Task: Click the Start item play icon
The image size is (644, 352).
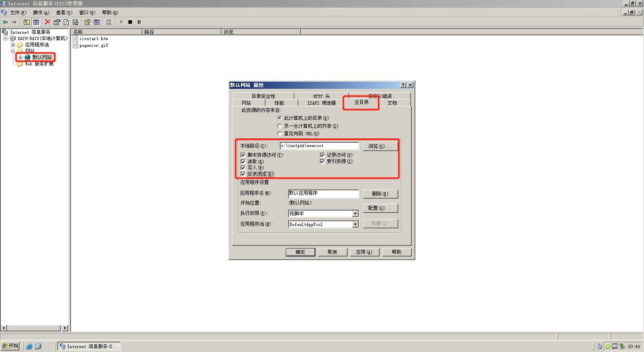Action: (121, 22)
